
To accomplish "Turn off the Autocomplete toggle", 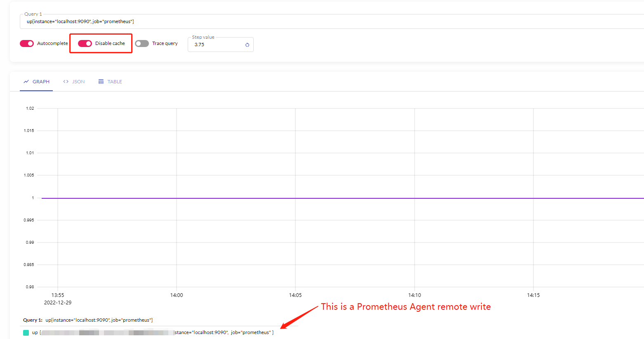I will tap(26, 43).
